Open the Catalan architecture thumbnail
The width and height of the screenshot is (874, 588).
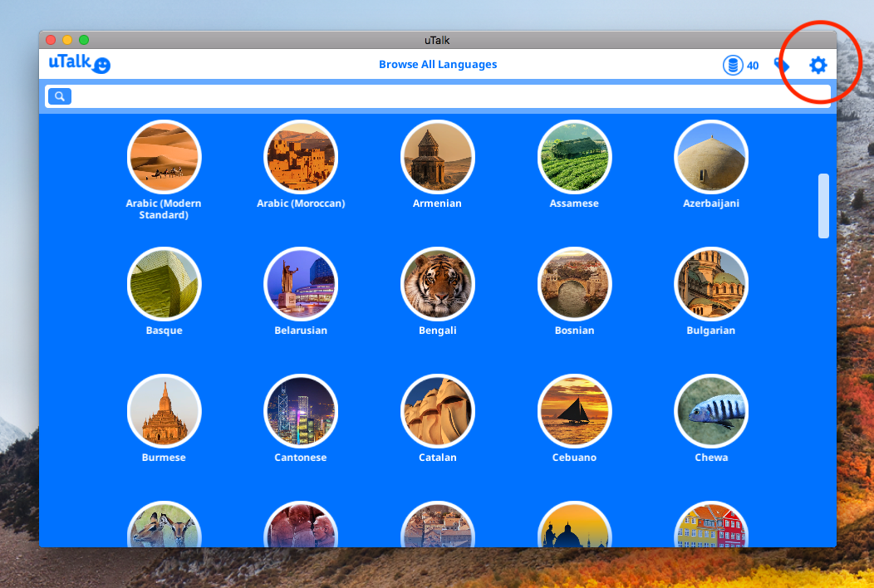pos(437,411)
